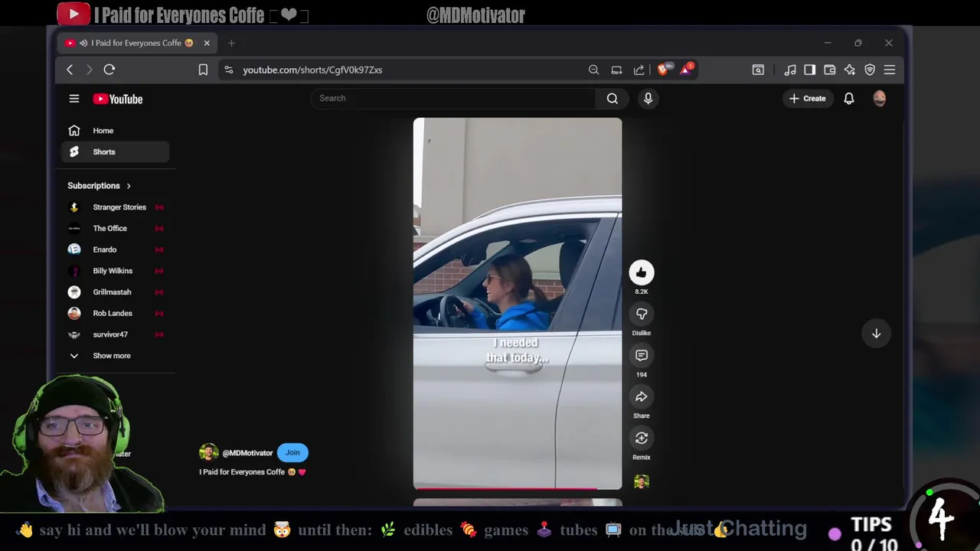Open browser main hamburger menu
The image size is (980, 551).
click(890, 70)
